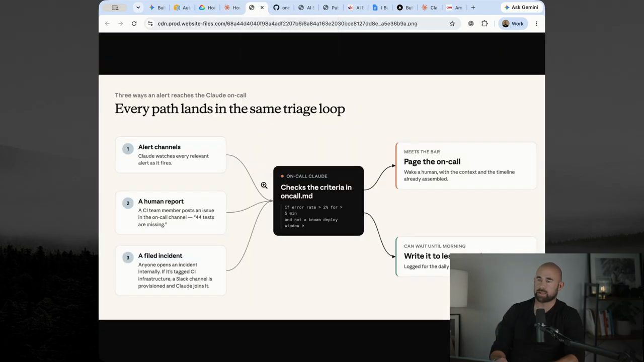
Task: Reload the page with the refresh icon
Action: click(x=134, y=24)
